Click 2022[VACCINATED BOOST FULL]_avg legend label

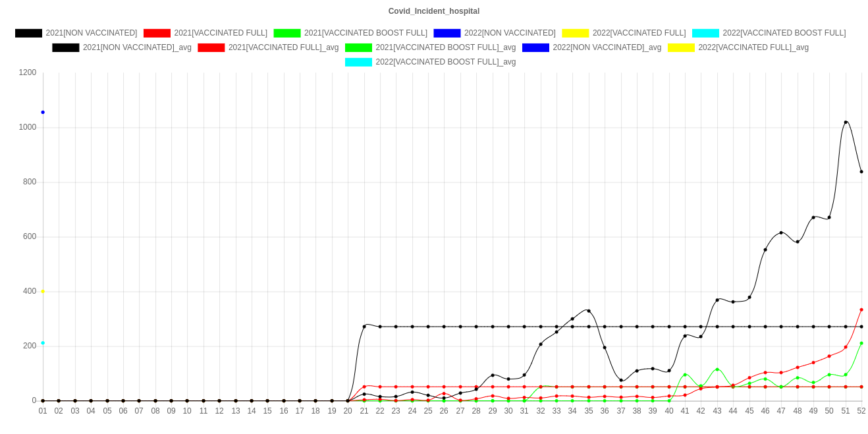tap(445, 62)
